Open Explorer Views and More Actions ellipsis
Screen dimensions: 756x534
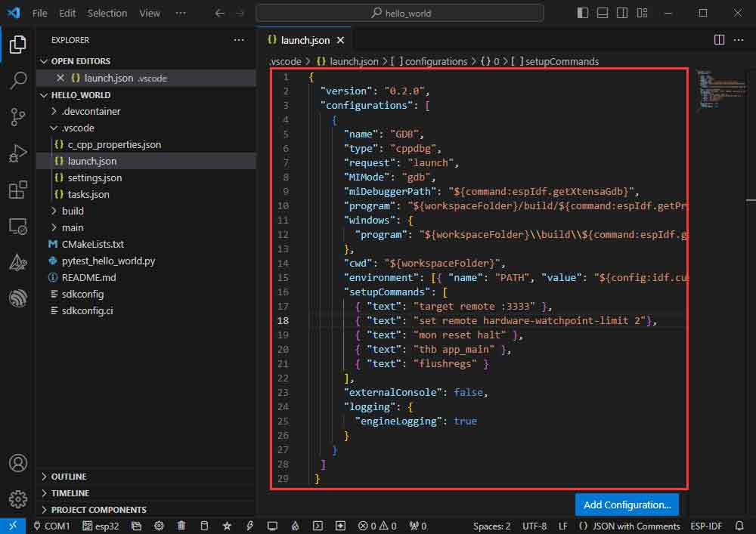pyautogui.click(x=239, y=40)
